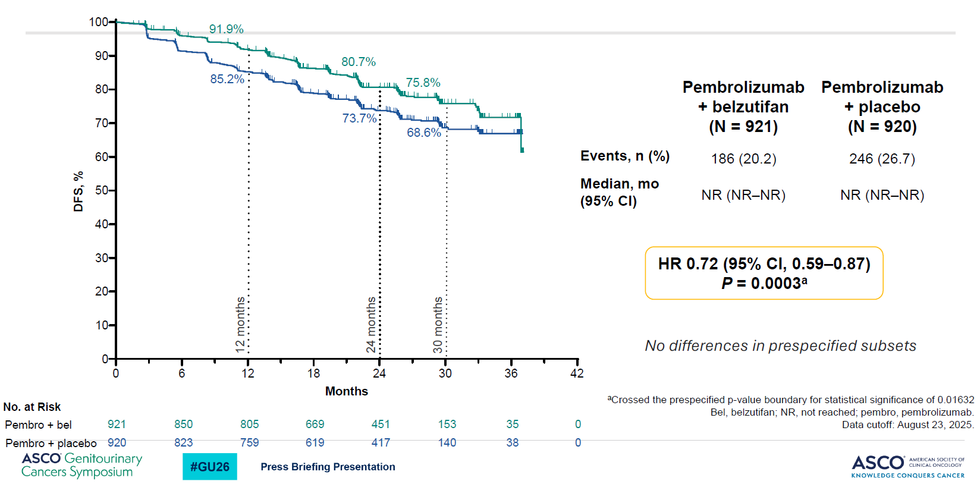Click the hazard ratio HR 0.72 box
The image size is (980, 484).
pos(764,273)
